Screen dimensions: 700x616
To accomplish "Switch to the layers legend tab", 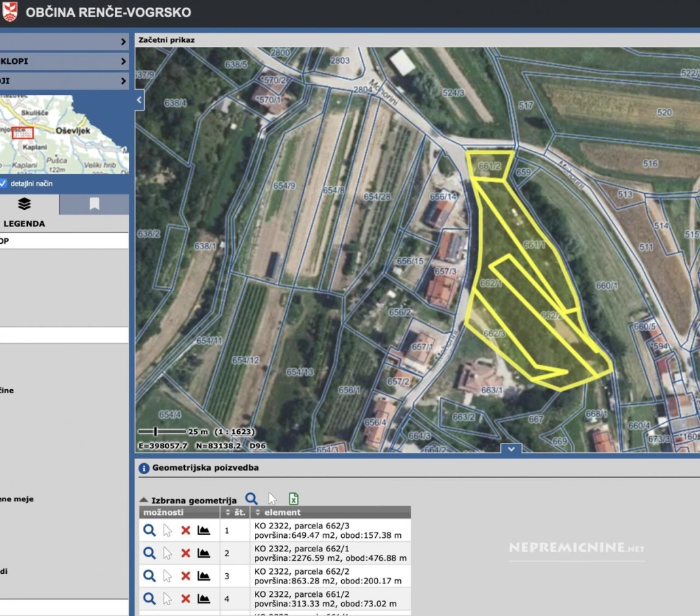I will click(x=24, y=204).
